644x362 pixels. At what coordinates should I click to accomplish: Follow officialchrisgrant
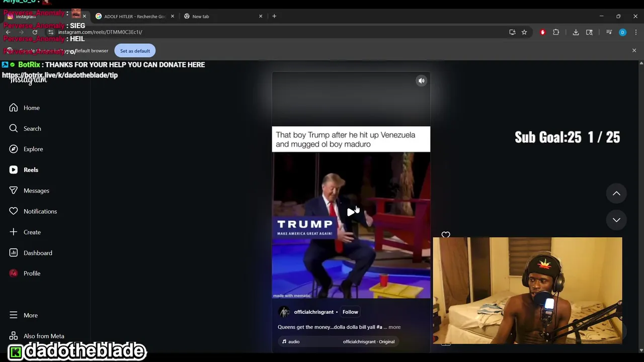(x=350, y=312)
